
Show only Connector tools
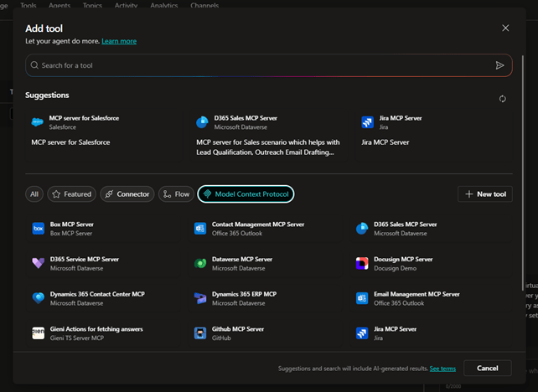click(x=127, y=194)
